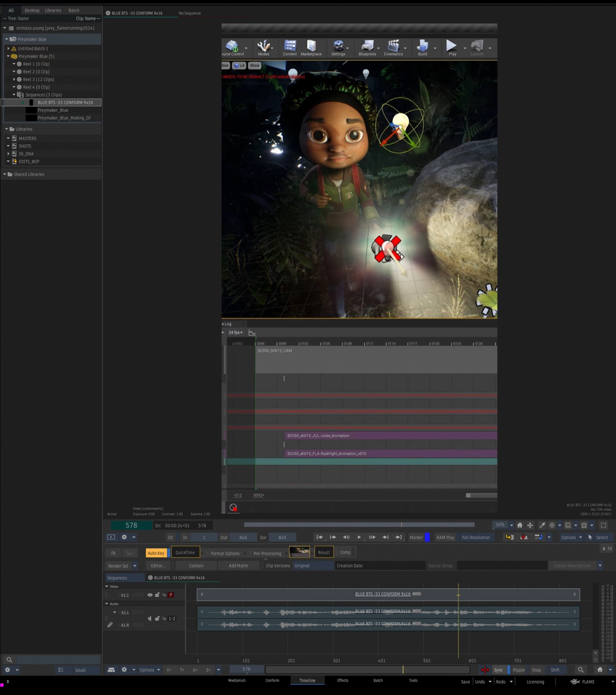
Task: Open the player settings gear icon
Action: (x=124, y=537)
